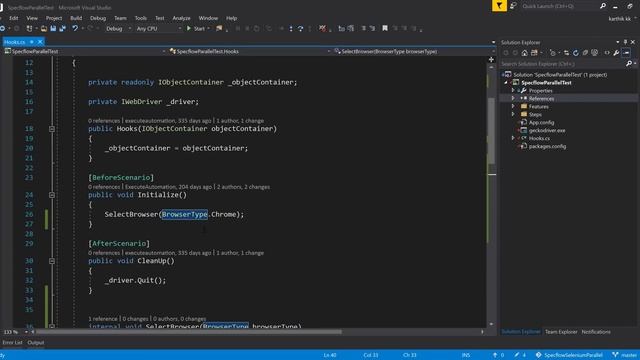640x360 pixels.
Task: Click Refresh icon in Solution Explorer toolbar
Action: tap(576, 53)
